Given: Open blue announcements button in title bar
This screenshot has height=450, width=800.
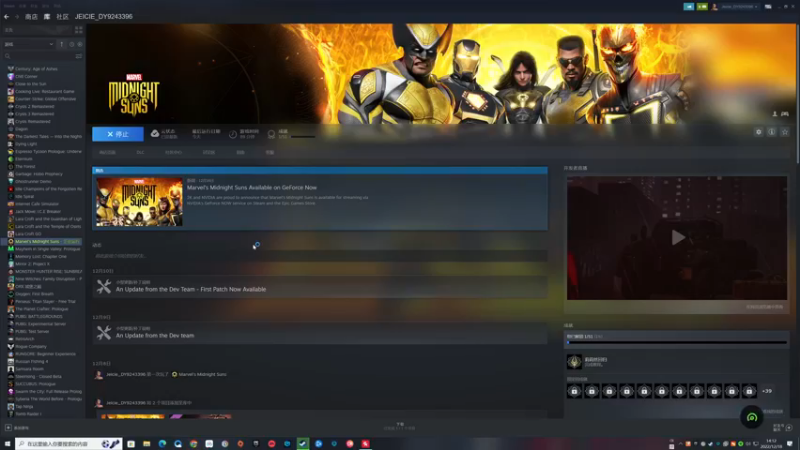Looking at the screenshot, I should tap(689, 7).
